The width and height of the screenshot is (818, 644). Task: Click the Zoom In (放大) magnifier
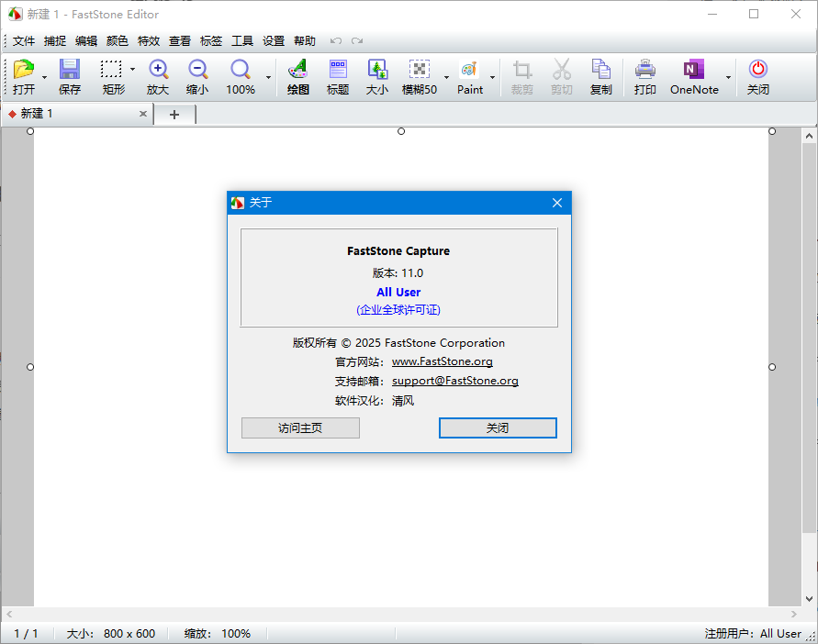point(158,70)
